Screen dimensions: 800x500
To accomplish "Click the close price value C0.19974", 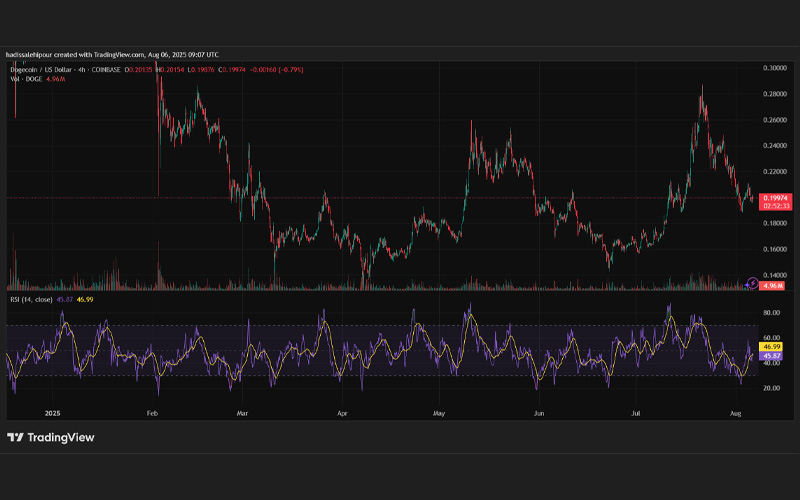I will coord(232,69).
